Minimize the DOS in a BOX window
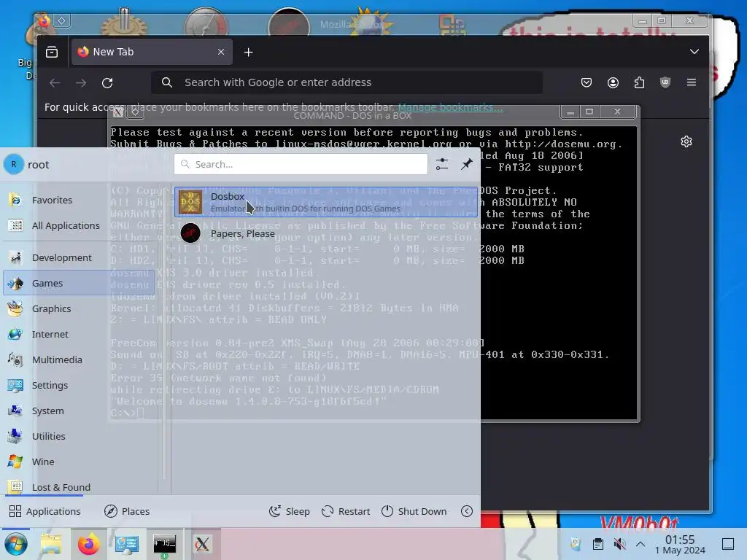 tap(570, 112)
